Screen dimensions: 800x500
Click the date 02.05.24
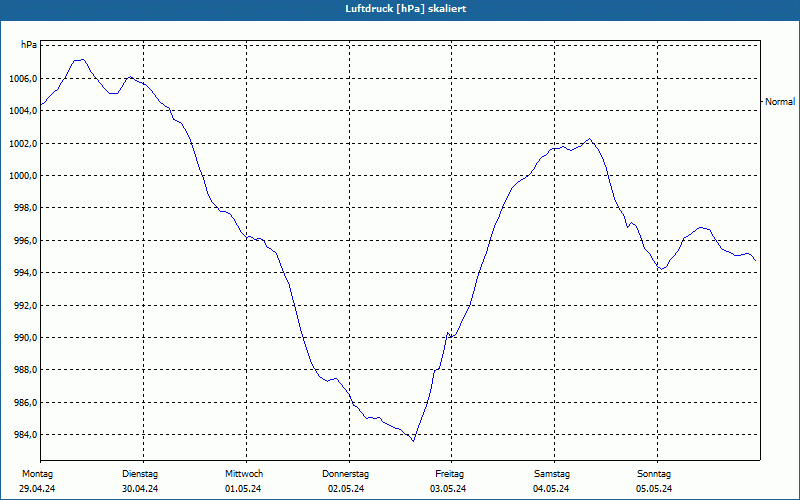346,489
